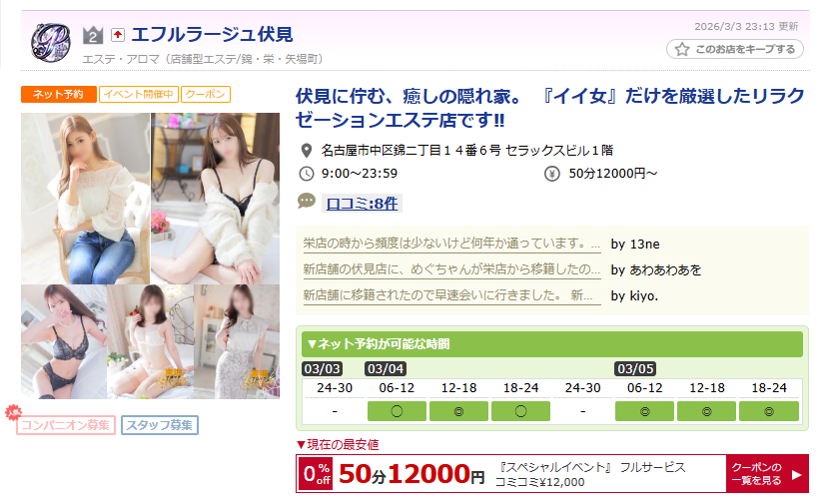Expand the ネット予約が可能な時間 header
The width and height of the screenshot is (825, 504).
coord(552,344)
